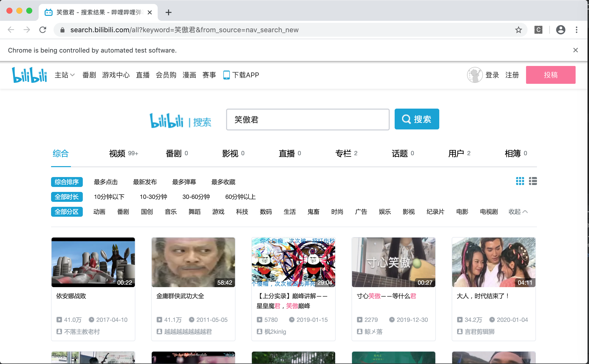
Task: Select 最多点击 sort option
Action: (x=106, y=182)
